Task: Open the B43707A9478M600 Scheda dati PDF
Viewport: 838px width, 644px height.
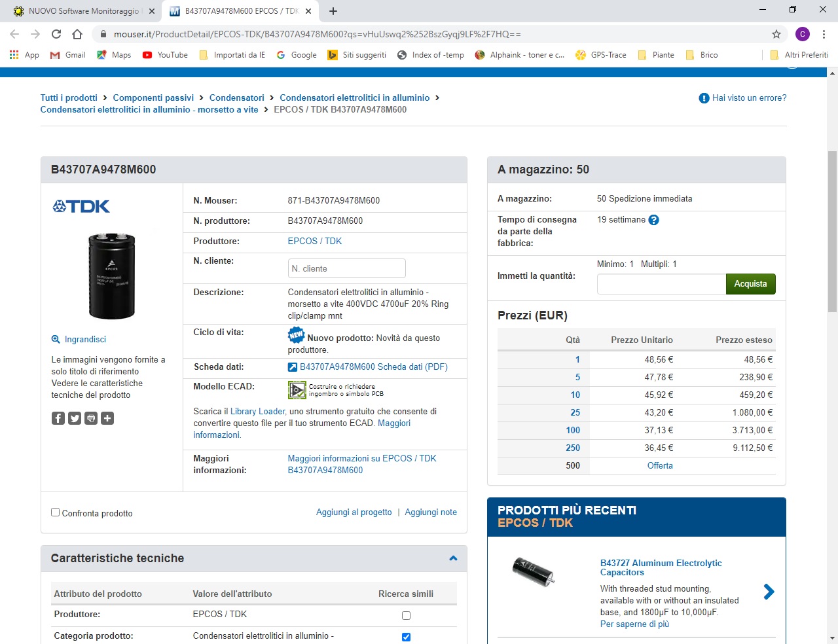Action: (x=374, y=367)
